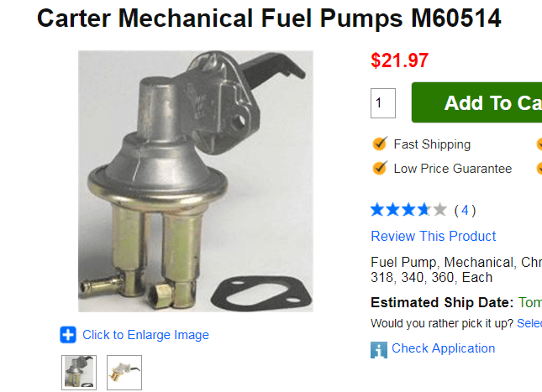Open the Review This Product link
Screen dimensions: 542x392
click(x=433, y=236)
